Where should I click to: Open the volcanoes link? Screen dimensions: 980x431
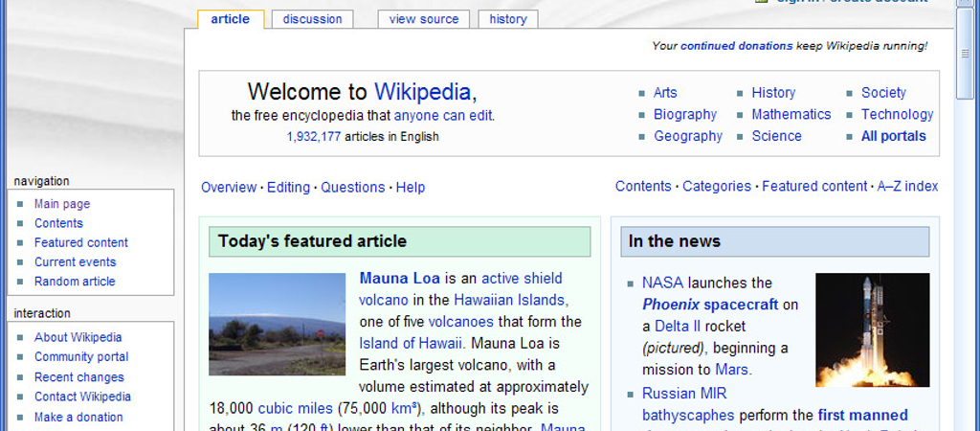point(460,322)
